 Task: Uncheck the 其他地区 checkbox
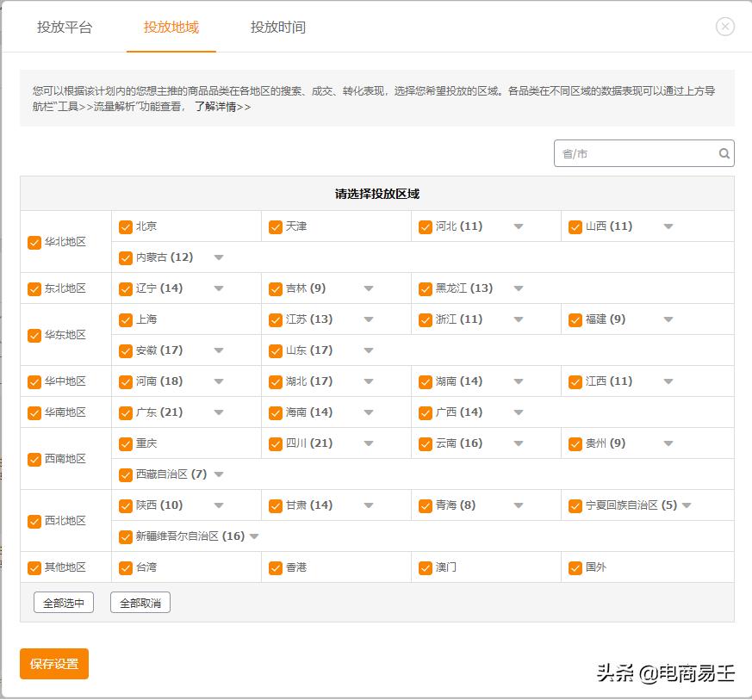pyautogui.click(x=34, y=568)
